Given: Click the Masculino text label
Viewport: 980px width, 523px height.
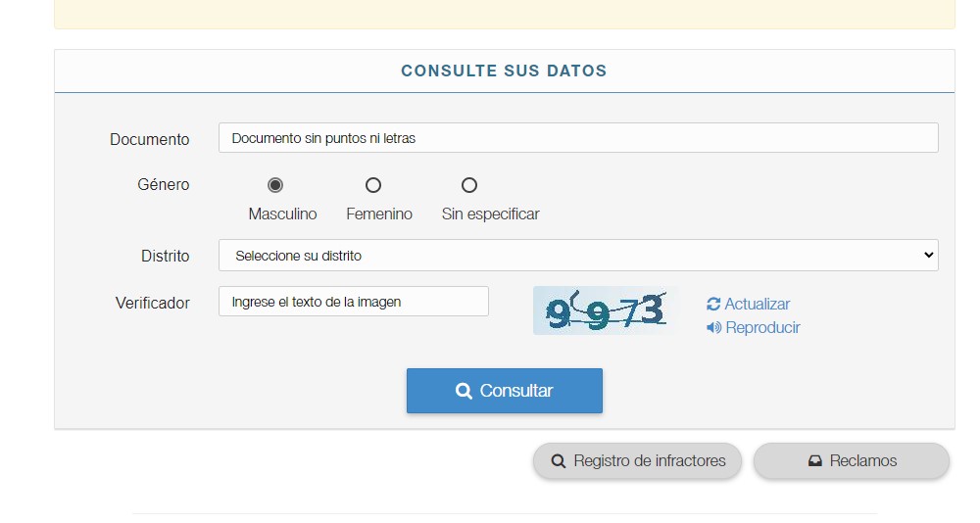Looking at the screenshot, I should coord(282,214).
